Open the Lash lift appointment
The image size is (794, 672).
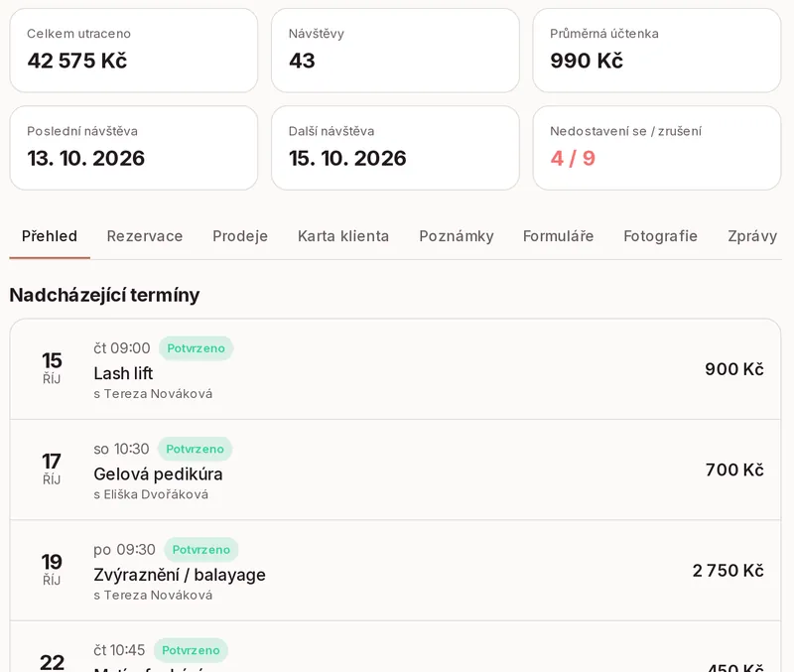coord(395,369)
